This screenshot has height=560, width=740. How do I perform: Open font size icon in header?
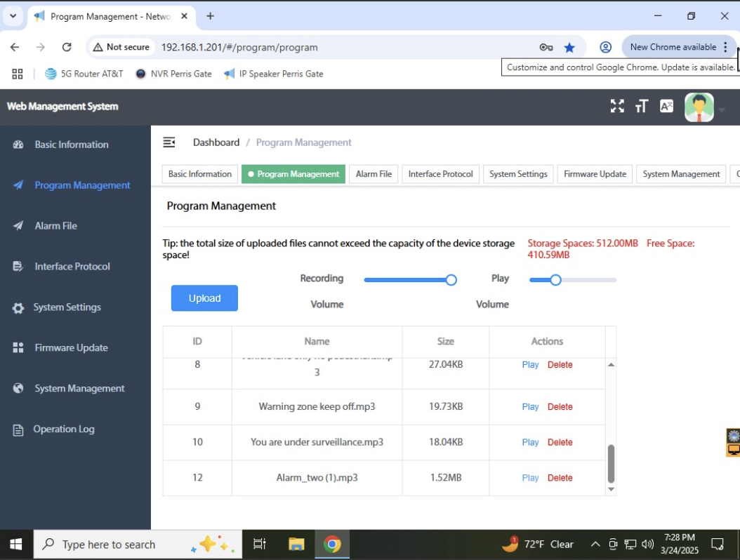(x=642, y=106)
